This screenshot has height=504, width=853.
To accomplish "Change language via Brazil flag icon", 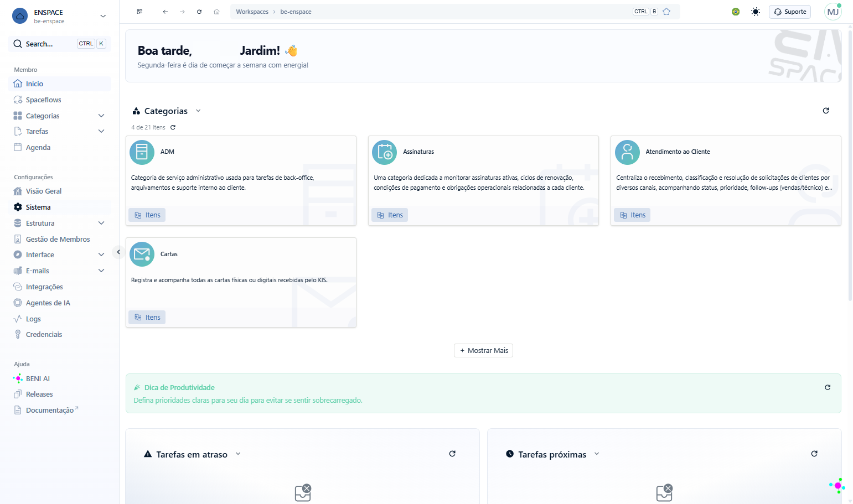I will 736,12.
